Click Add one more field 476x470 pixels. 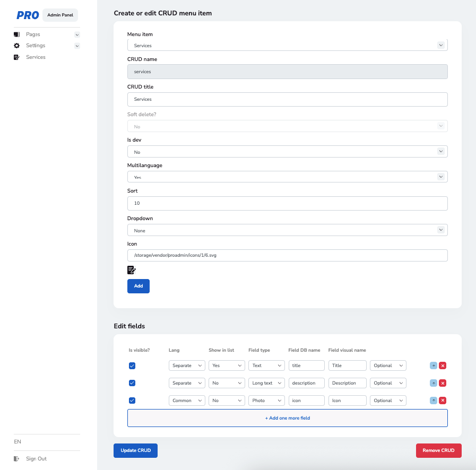[x=287, y=418]
